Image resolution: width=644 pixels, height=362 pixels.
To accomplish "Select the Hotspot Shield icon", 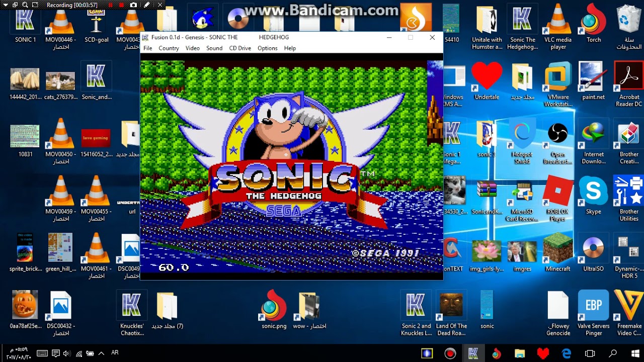I will 522,142.
